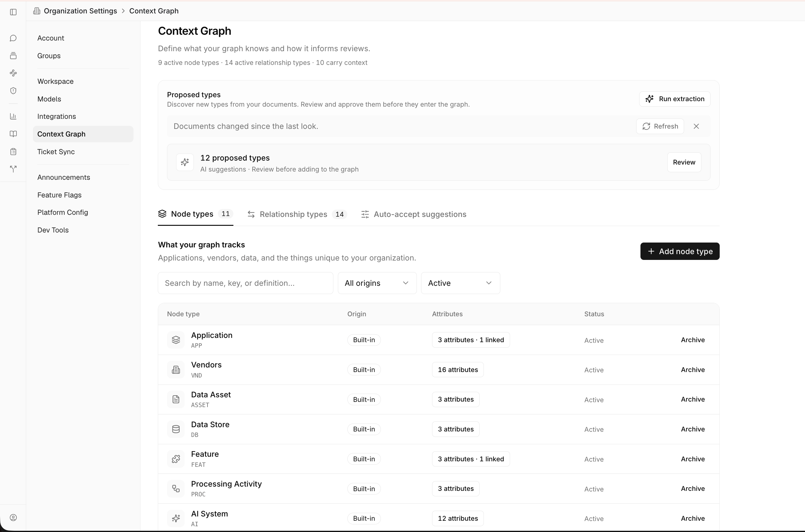The height and width of the screenshot is (532, 805).
Task: Open the graph nodes icon in left rail
Action: pyautogui.click(x=13, y=73)
